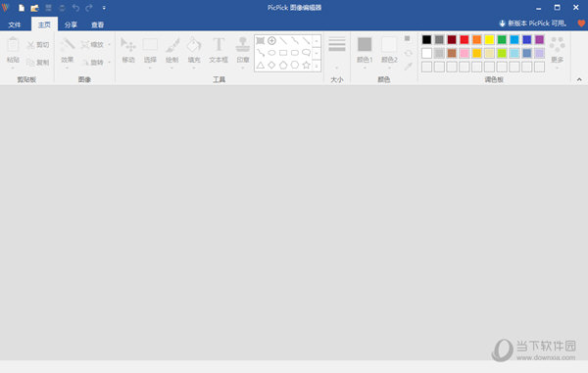Select the 选择 selection tool

click(x=150, y=50)
